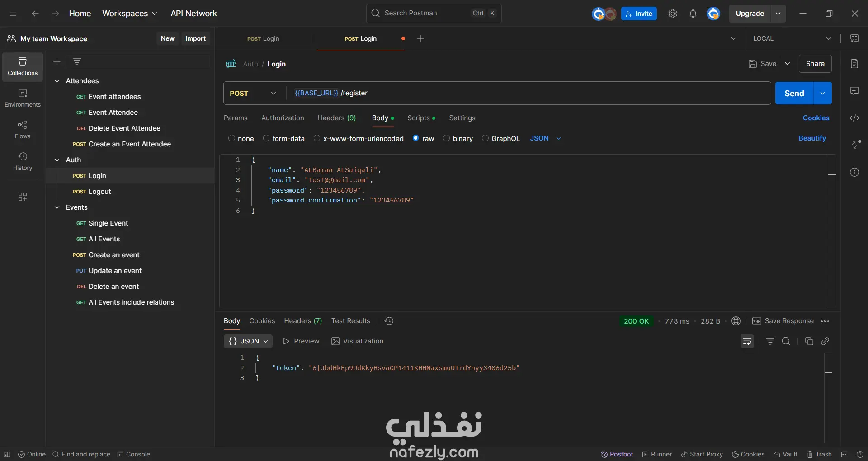Click the response link icon
This screenshot has width=868, height=461.
pyautogui.click(x=825, y=341)
